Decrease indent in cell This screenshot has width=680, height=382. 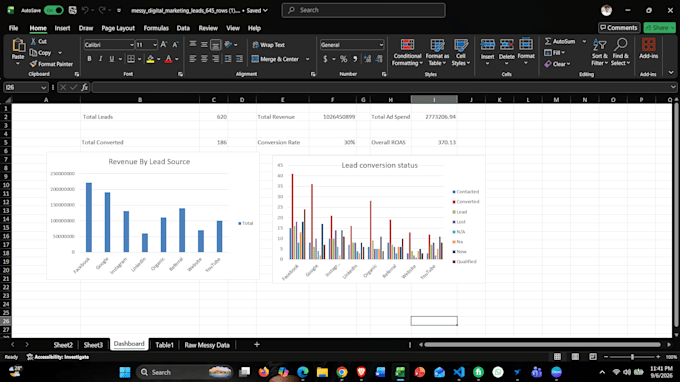coord(228,59)
